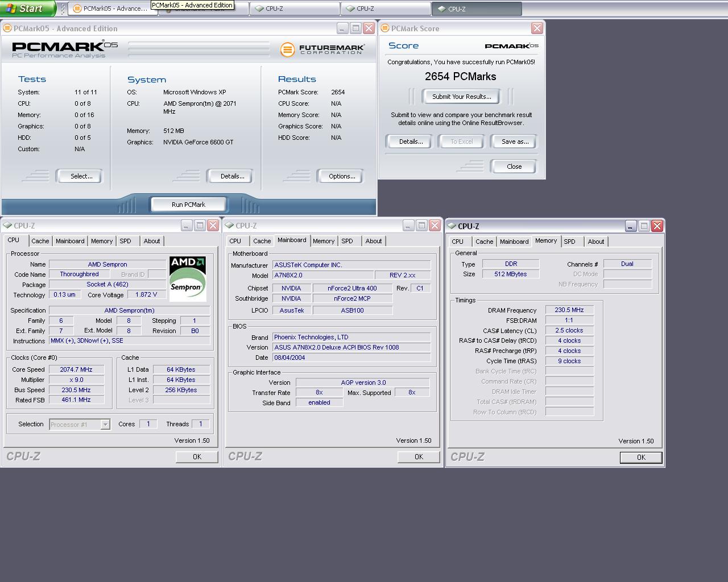Image resolution: width=728 pixels, height=582 pixels.
Task: Open About tab in CPU window
Action: pyautogui.click(x=152, y=241)
